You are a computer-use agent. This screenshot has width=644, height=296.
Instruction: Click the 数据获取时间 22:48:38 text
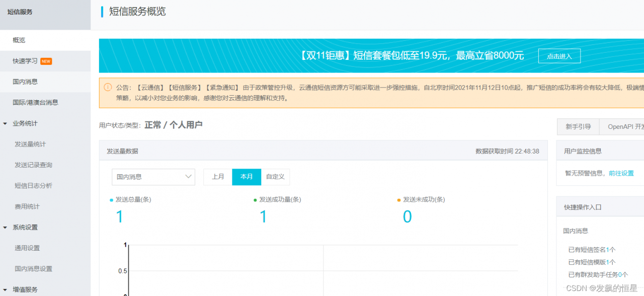click(507, 151)
